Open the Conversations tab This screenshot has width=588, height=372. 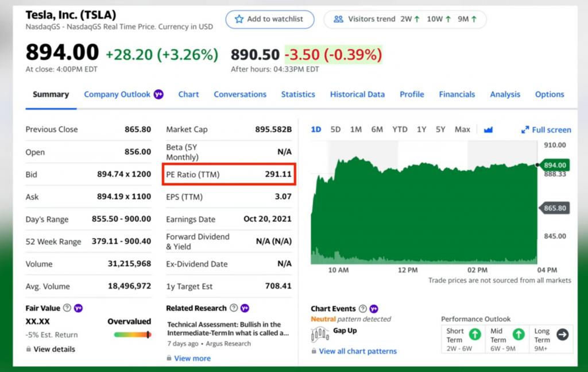pos(240,94)
